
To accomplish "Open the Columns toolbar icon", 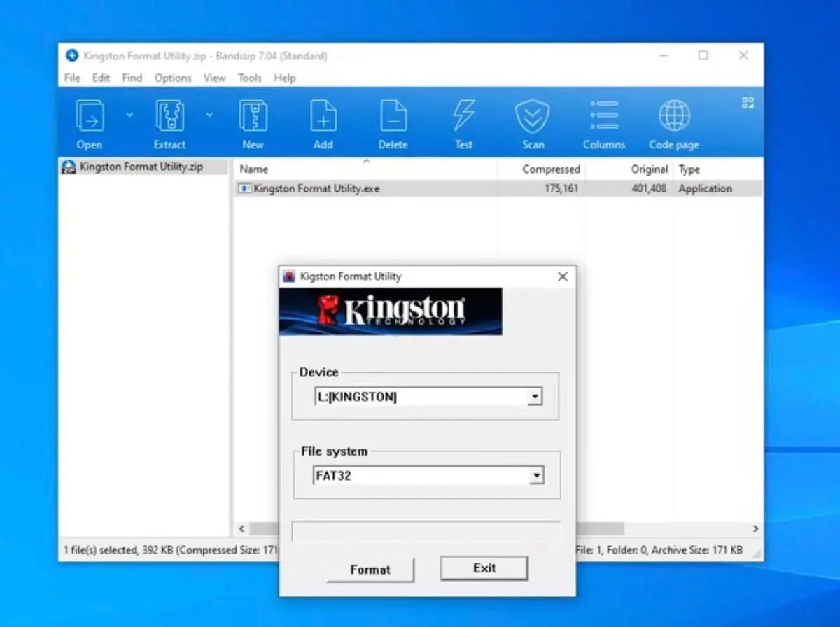I will [603, 118].
